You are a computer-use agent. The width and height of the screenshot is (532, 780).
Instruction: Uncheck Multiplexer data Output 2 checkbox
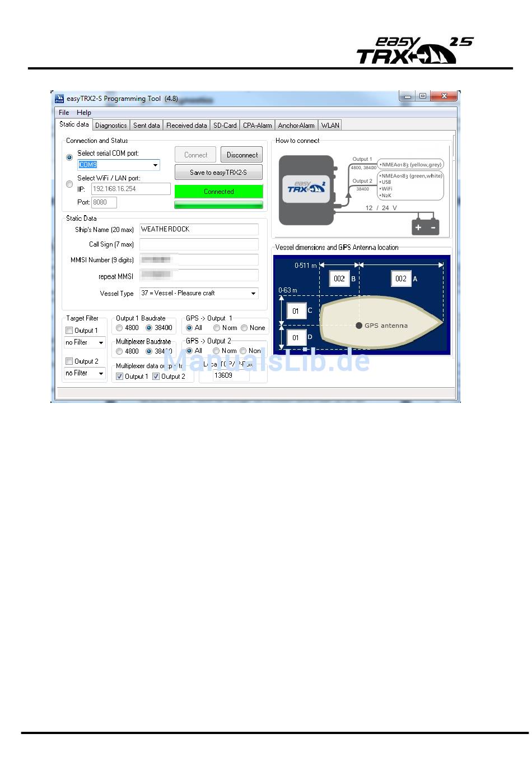coord(156,377)
